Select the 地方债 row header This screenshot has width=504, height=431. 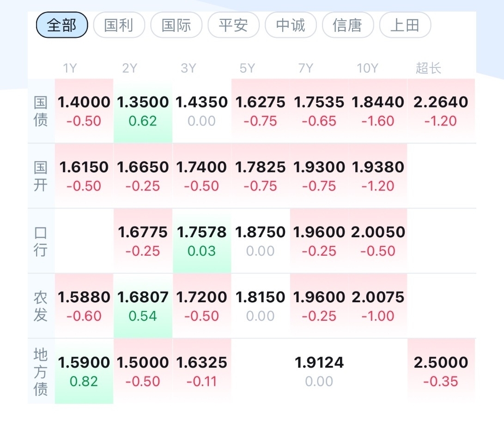41,371
